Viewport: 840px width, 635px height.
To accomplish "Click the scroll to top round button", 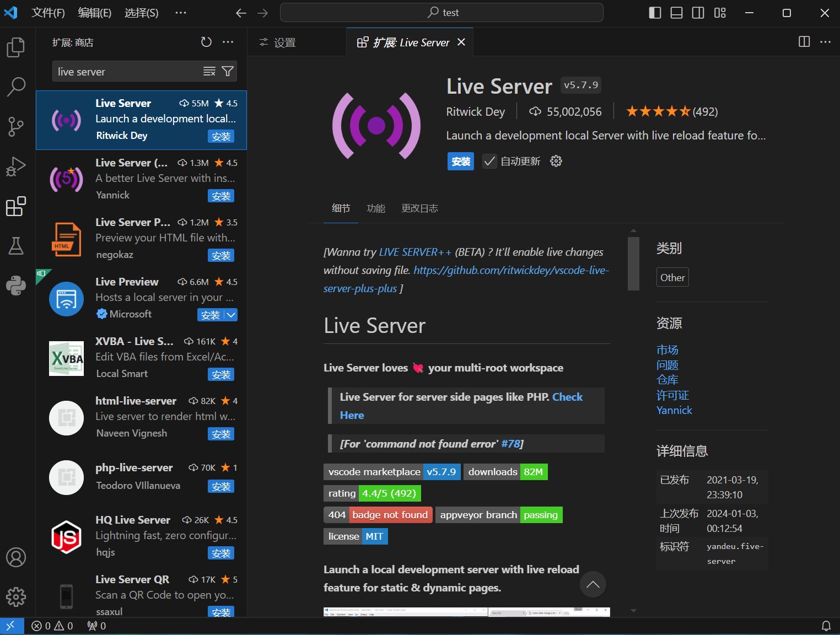I will tap(593, 584).
